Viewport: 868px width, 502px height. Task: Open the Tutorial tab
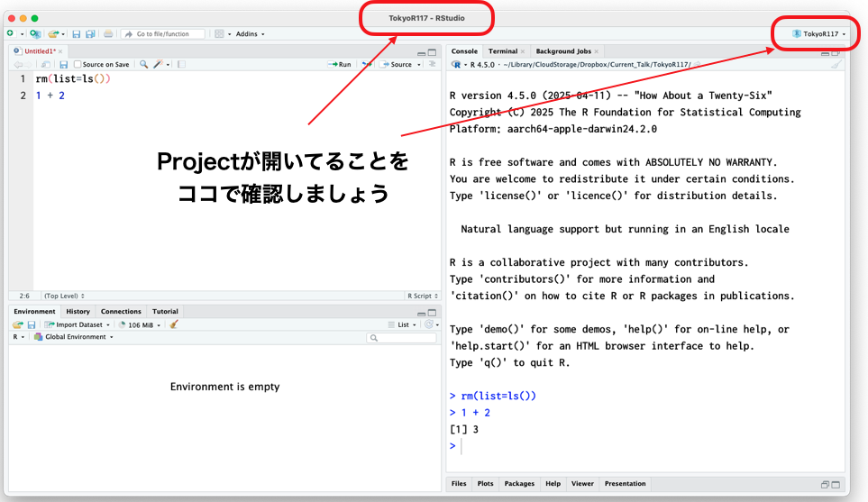coord(165,311)
